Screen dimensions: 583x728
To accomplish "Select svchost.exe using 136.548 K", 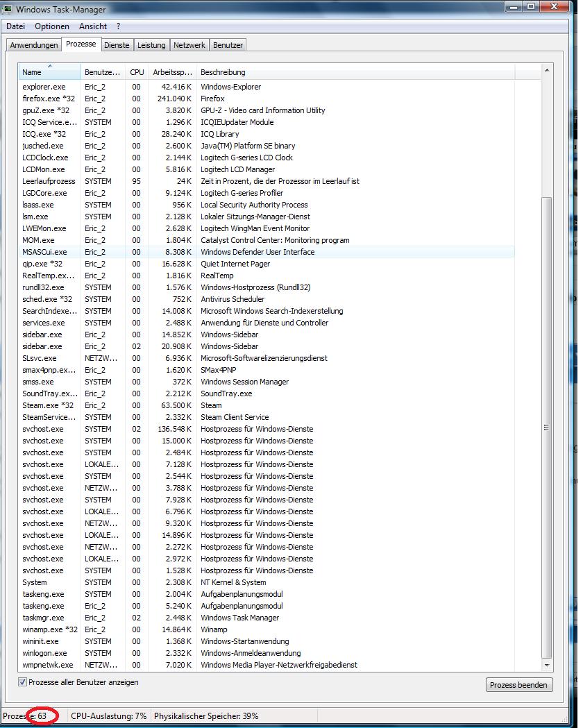I will (267, 429).
